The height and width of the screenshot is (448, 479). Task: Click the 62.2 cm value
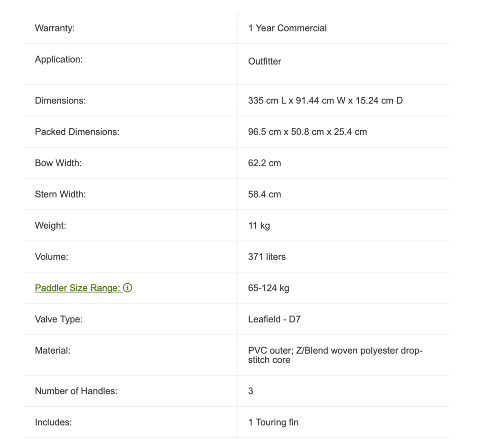pyautogui.click(x=264, y=163)
